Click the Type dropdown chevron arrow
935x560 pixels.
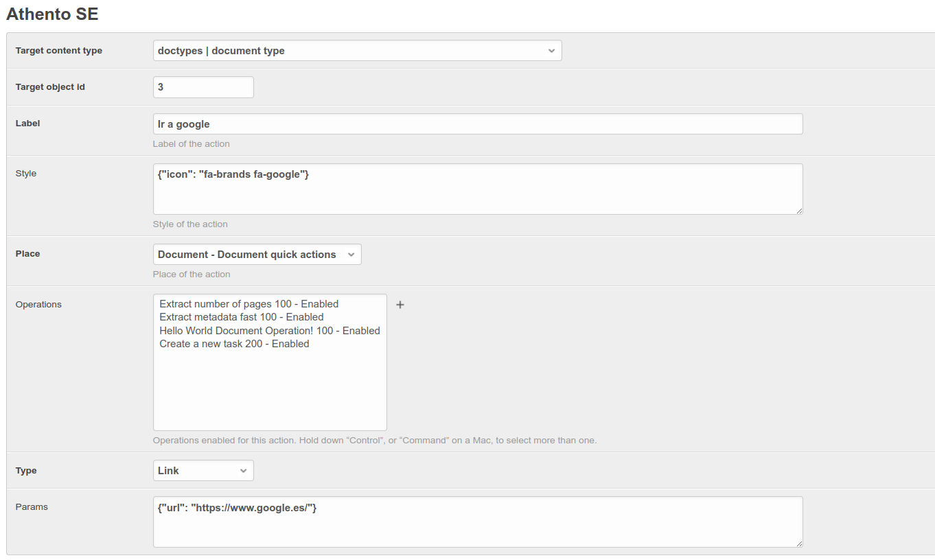243,471
